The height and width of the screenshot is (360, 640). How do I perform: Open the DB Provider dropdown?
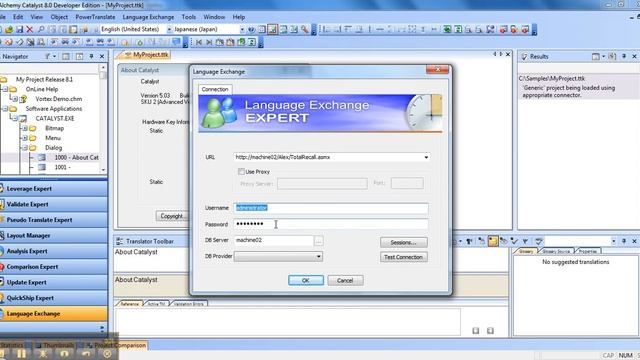[318, 256]
